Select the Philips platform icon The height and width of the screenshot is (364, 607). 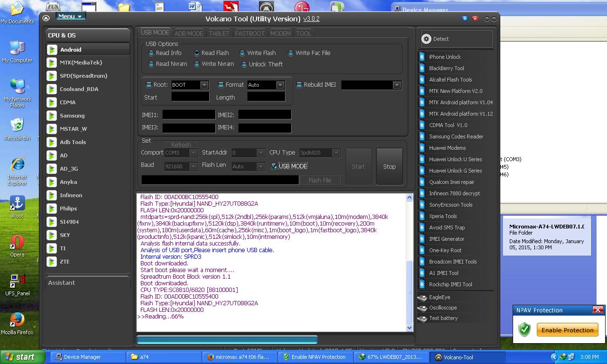click(x=52, y=209)
